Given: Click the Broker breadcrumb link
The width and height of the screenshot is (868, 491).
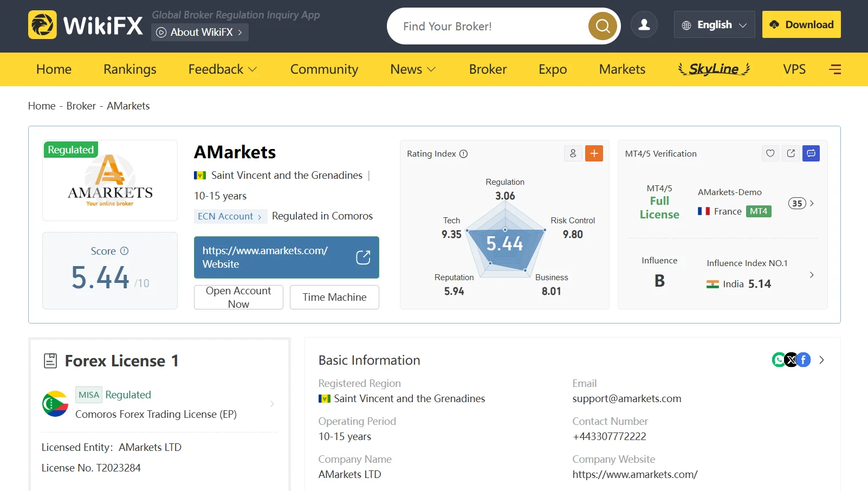Looking at the screenshot, I should pyautogui.click(x=81, y=106).
